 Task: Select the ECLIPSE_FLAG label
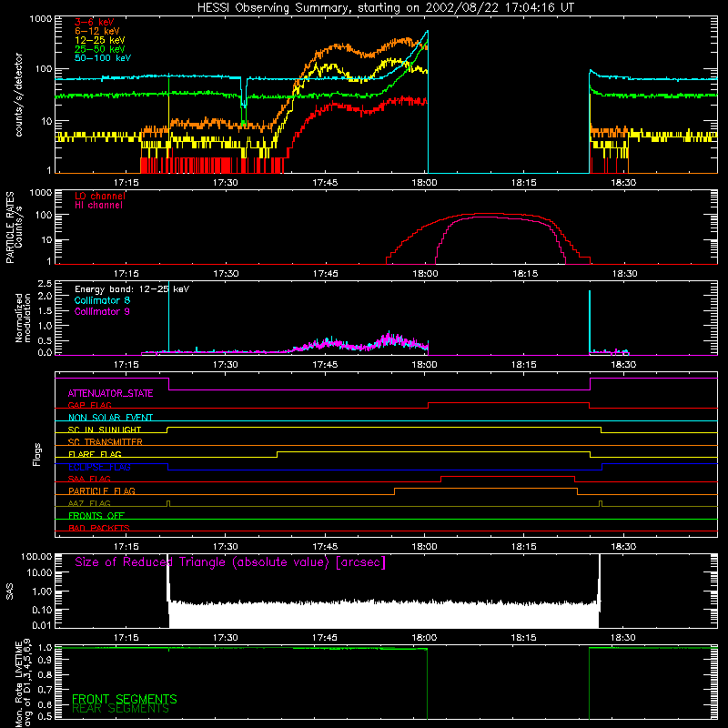click(99, 467)
